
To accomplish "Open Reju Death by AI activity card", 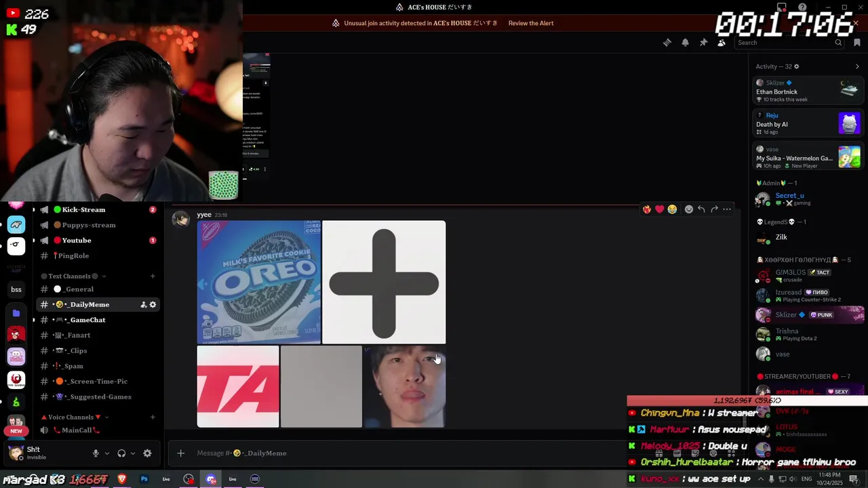I will click(x=808, y=123).
